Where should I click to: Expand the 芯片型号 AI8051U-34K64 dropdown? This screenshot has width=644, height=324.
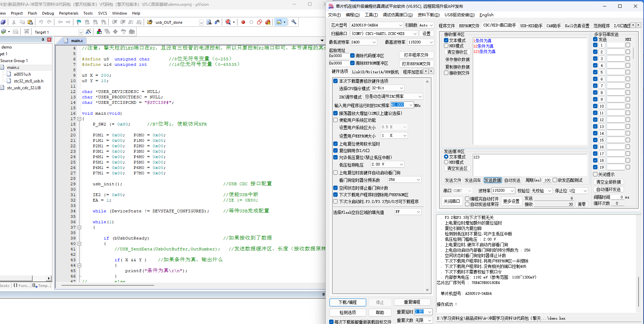400,25
